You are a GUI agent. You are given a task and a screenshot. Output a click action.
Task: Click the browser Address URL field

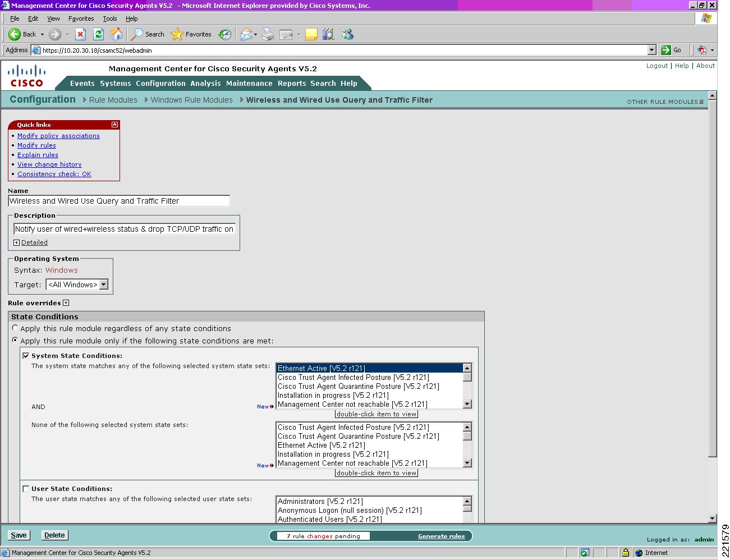click(x=344, y=50)
